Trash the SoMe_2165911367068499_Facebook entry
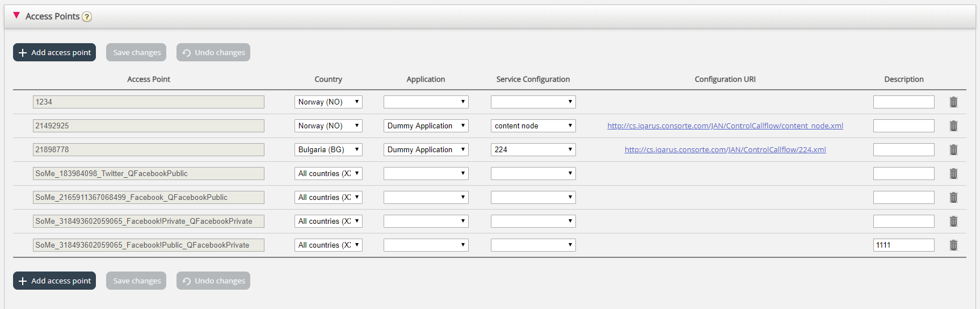The image size is (980, 309). coord(953,198)
